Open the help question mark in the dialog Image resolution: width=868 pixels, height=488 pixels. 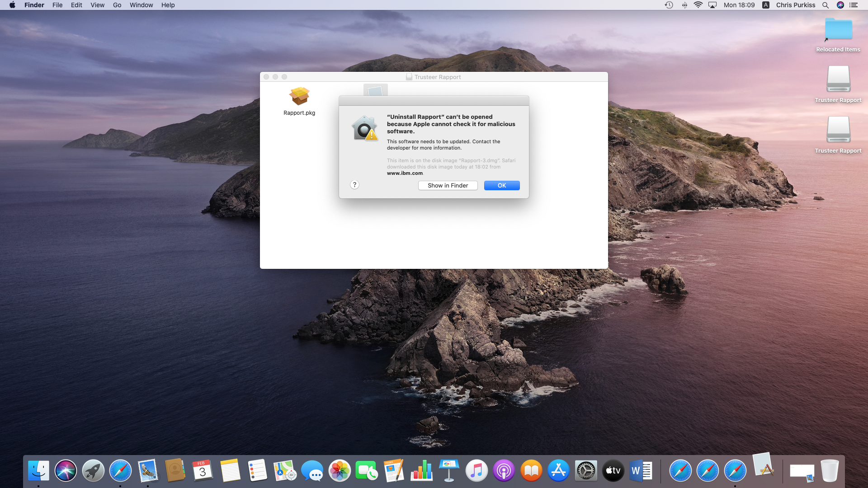point(354,184)
